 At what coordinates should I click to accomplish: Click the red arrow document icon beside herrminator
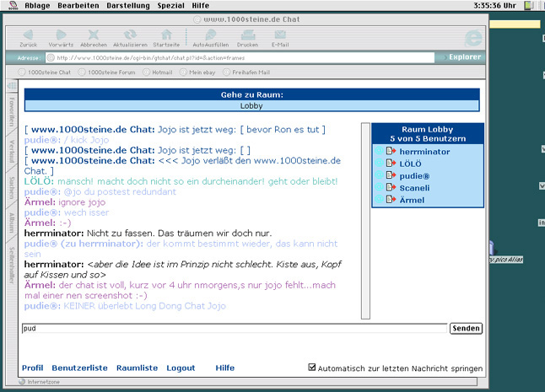391,151
